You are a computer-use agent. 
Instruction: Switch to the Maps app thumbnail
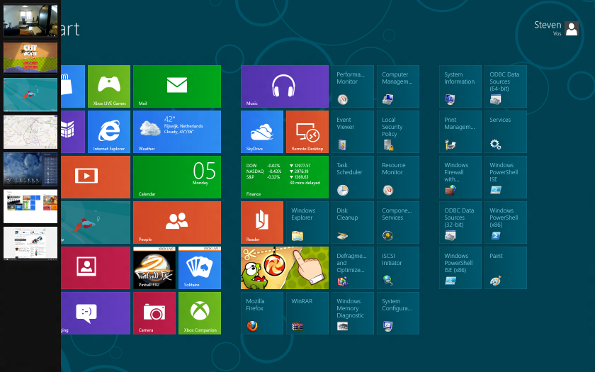pos(30,132)
